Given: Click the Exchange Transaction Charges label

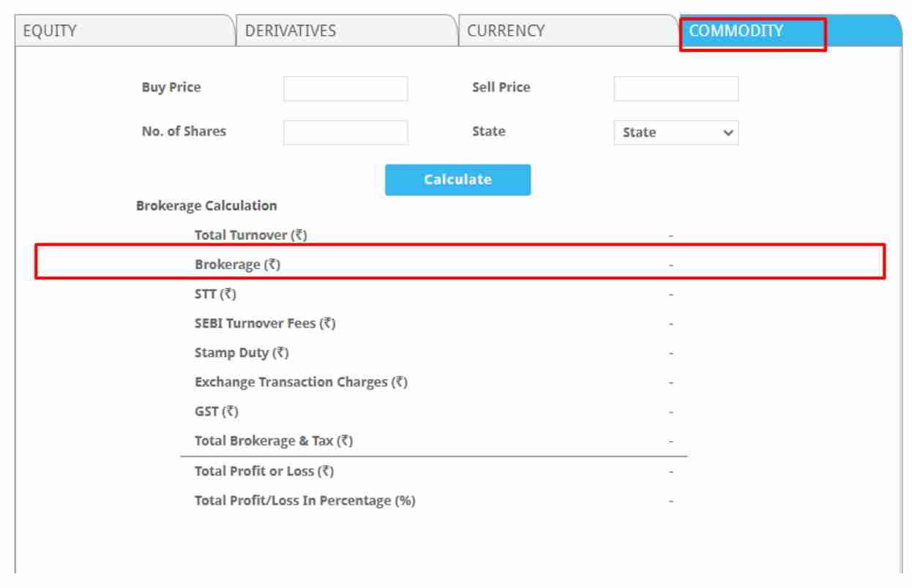Looking at the screenshot, I should click(x=301, y=382).
